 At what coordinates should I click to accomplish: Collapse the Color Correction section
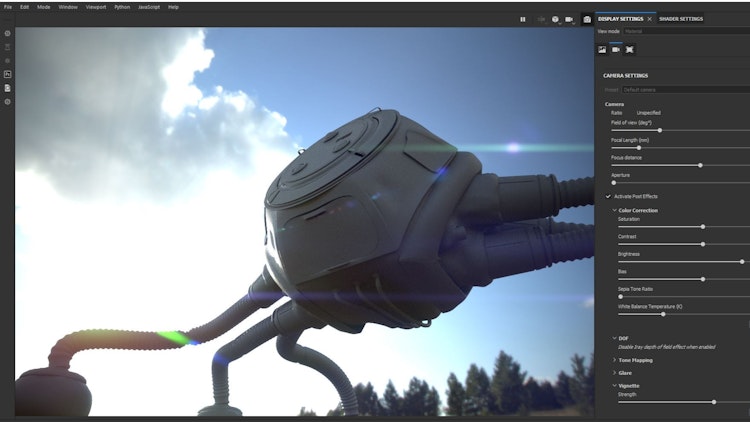614,210
